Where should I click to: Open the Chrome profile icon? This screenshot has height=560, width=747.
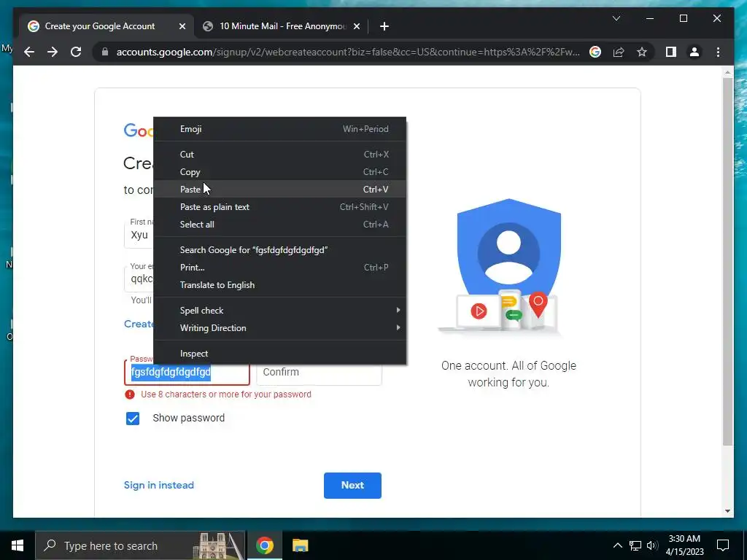[x=694, y=52]
